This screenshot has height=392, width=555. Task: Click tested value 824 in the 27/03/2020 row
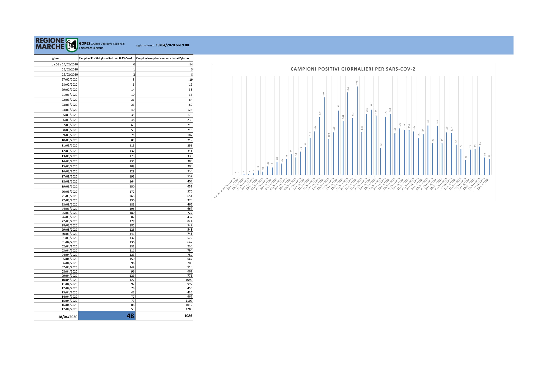[164, 221]
